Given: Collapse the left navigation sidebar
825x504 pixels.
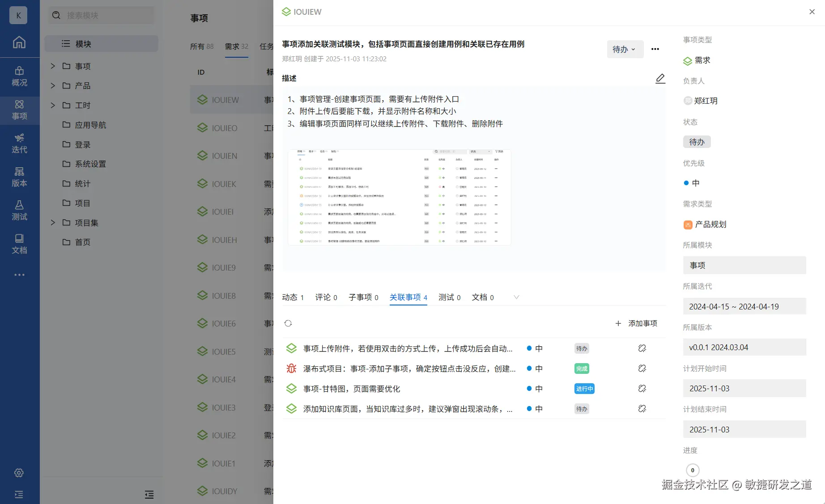Looking at the screenshot, I should (19, 494).
